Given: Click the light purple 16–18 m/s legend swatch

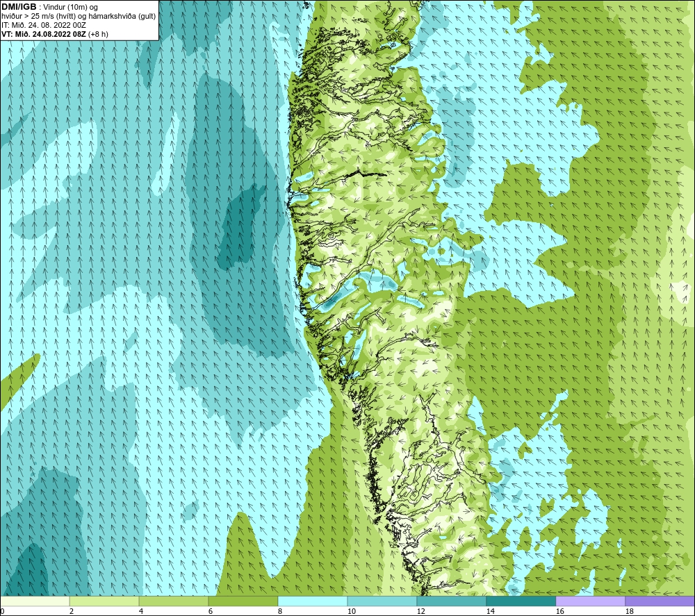Looking at the screenshot, I should point(590,601).
